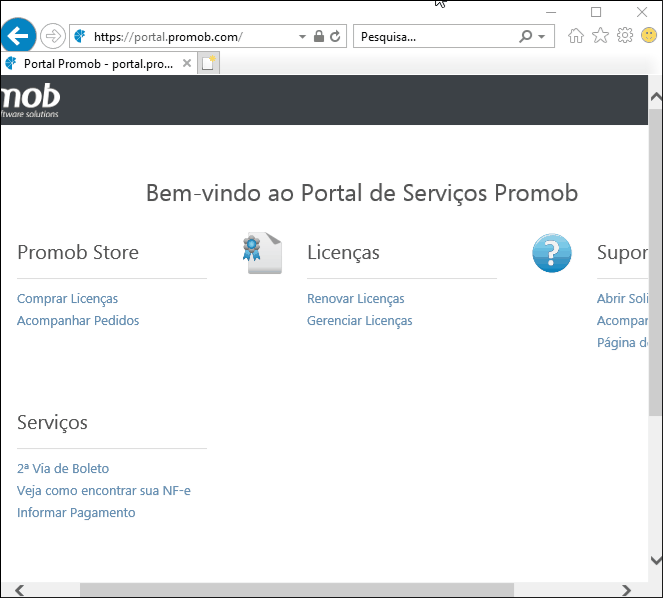
Task: Click the Página d... support link
Action: point(622,343)
